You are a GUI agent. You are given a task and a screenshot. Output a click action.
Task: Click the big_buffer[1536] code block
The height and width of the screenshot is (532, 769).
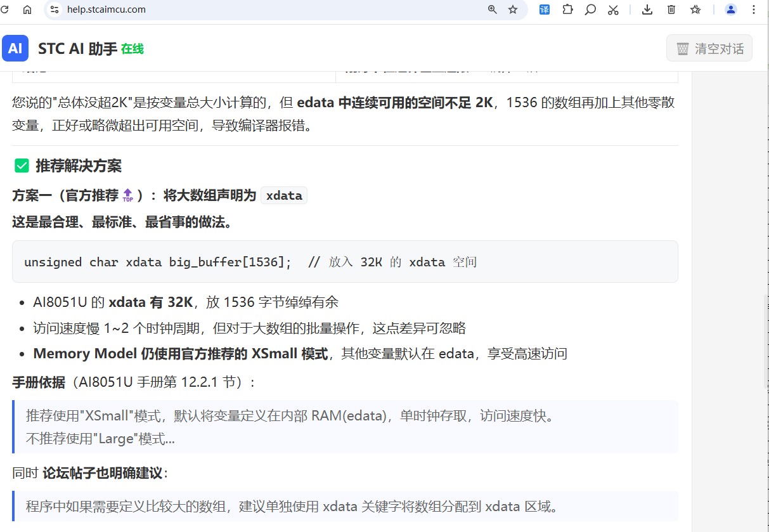[345, 262]
